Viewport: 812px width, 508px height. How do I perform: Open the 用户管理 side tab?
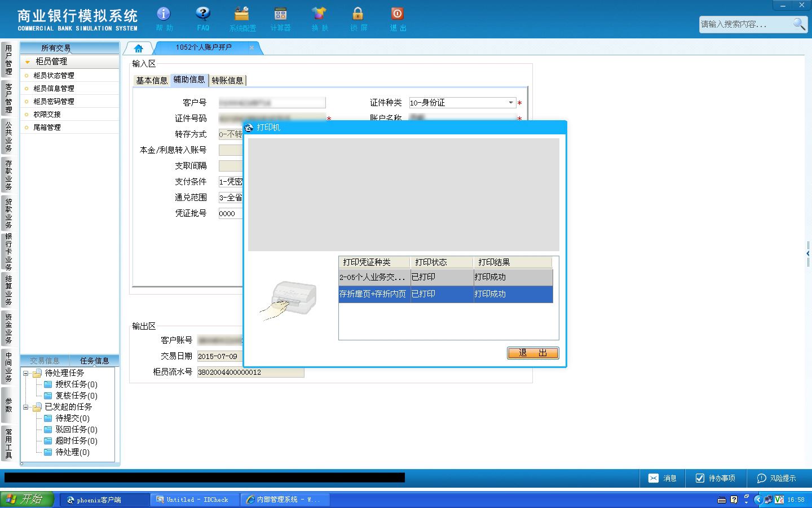[8, 60]
